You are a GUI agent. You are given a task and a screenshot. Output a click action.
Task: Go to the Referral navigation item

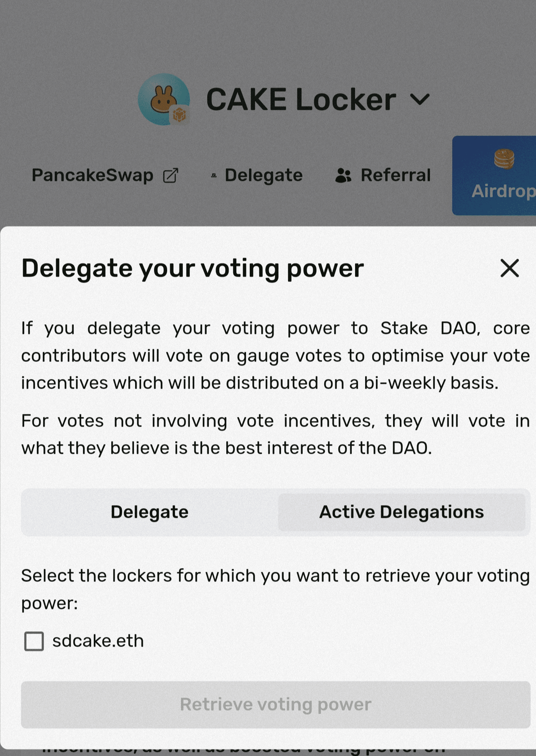click(395, 175)
